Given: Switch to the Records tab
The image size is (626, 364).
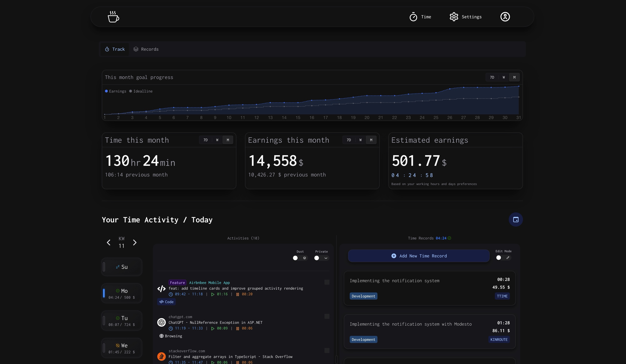Looking at the screenshot, I should point(146,49).
